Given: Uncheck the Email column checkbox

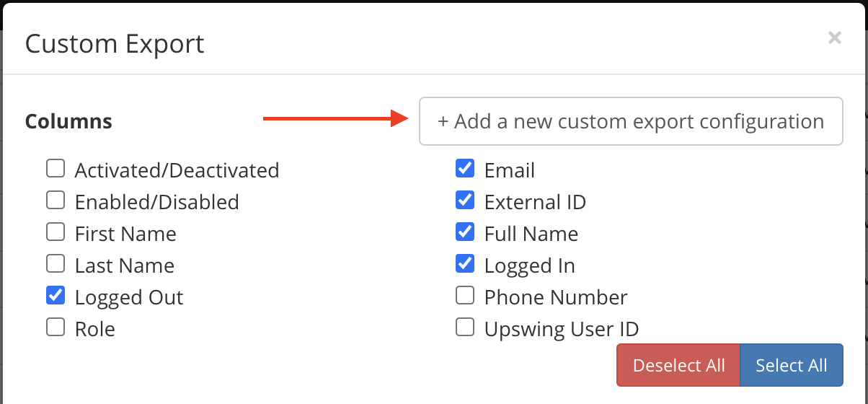Looking at the screenshot, I should click(x=465, y=169).
